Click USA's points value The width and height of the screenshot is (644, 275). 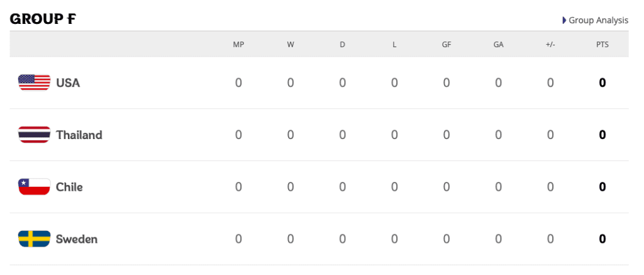(x=602, y=82)
